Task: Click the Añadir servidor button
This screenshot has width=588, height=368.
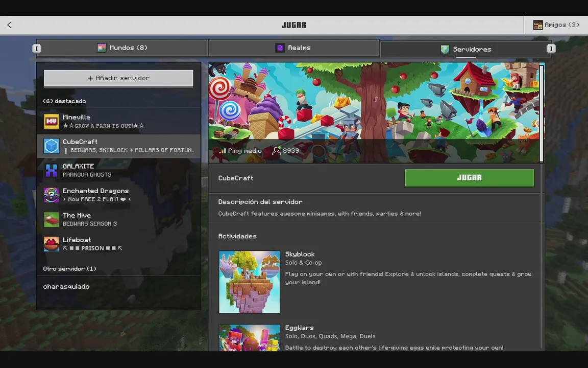Action: click(118, 78)
